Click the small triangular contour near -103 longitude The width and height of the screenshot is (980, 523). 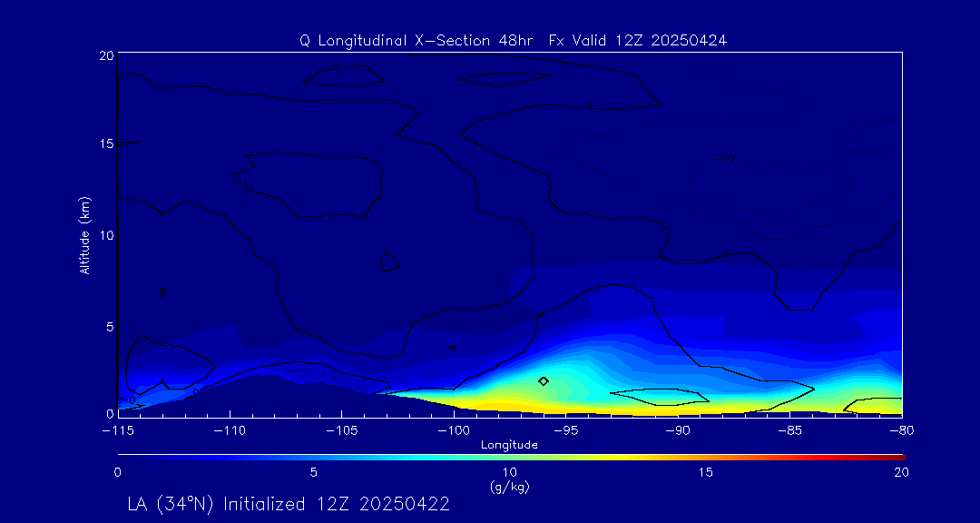[388, 261]
